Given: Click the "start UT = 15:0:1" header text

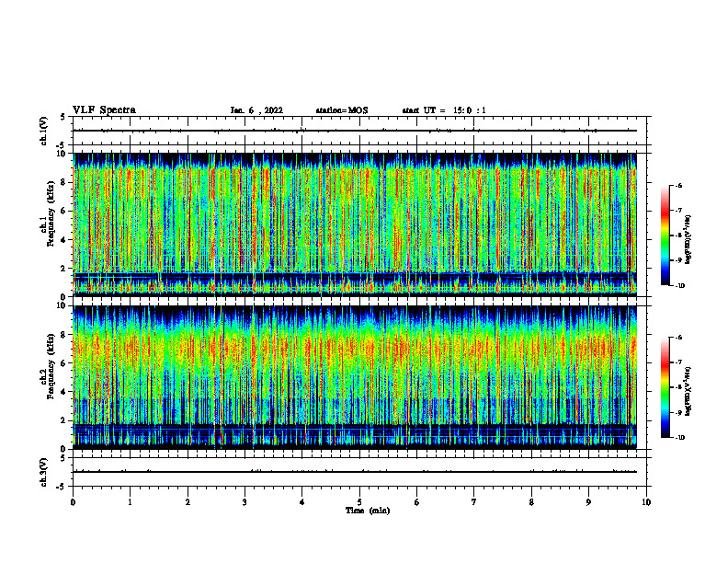Looking at the screenshot, I should coord(444,110).
